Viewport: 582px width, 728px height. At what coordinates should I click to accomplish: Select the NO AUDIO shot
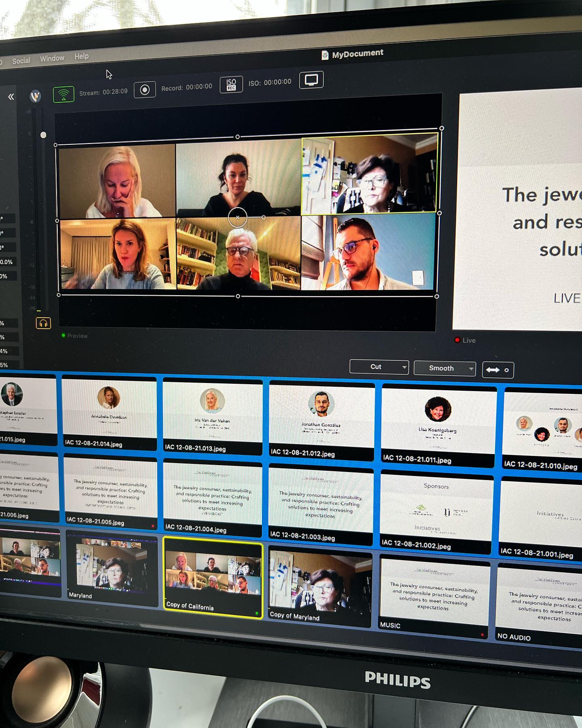pyautogui.click(x=539, y=604)
